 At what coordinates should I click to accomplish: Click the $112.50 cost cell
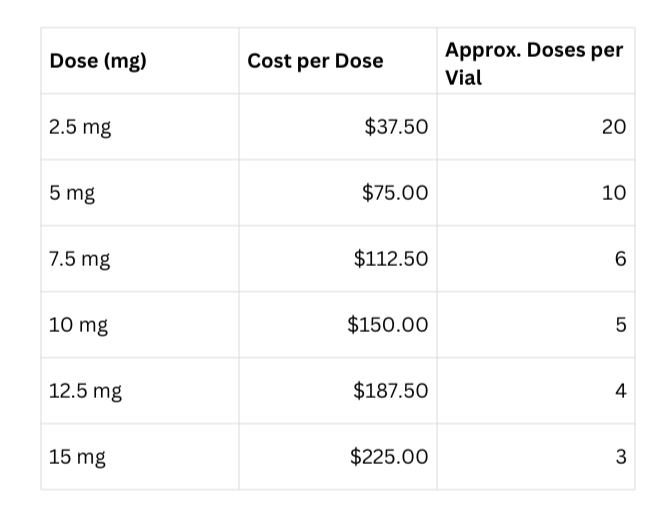click(x=338, y=258)
